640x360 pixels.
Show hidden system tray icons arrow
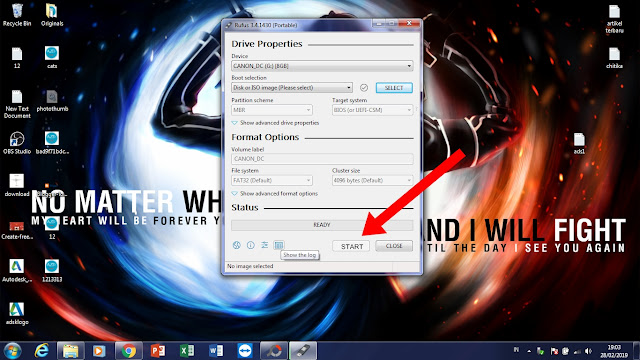pos(529,351)
